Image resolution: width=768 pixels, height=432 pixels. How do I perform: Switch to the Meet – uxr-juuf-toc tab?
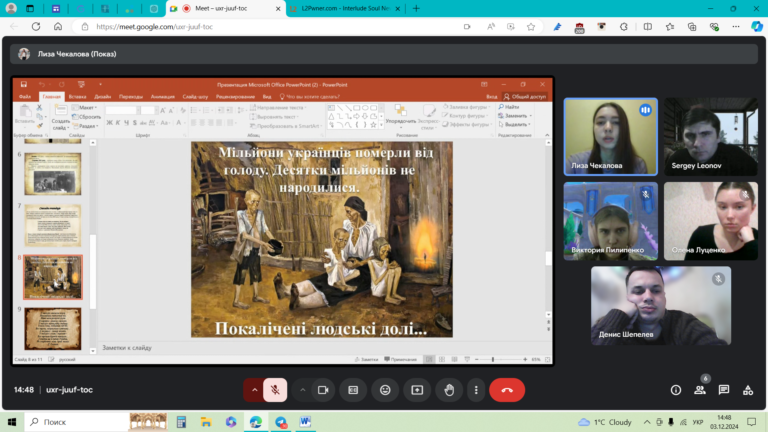click(x=225, y=8)
